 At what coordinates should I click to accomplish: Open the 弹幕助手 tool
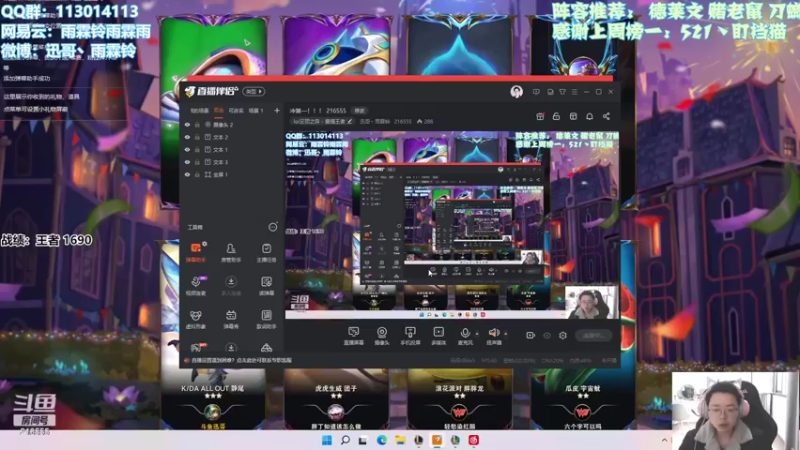(x=195, y=253)
